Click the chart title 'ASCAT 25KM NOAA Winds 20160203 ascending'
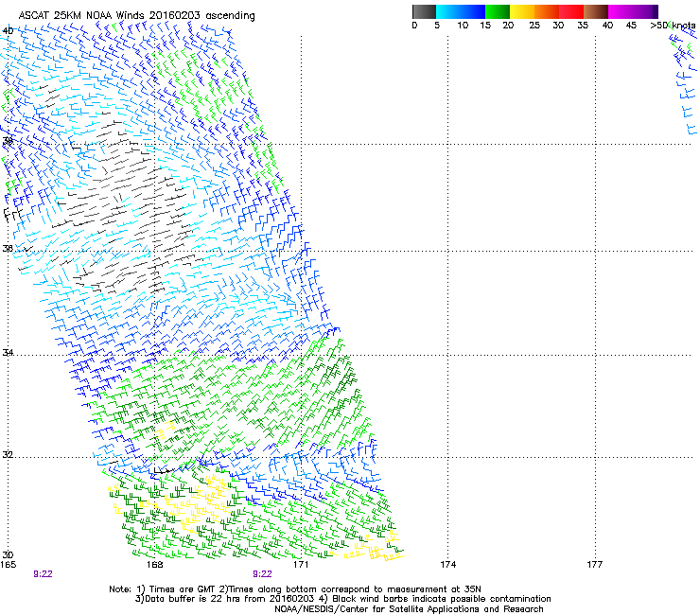The height and width of the screenshot is (615, 700). (136, 16)
